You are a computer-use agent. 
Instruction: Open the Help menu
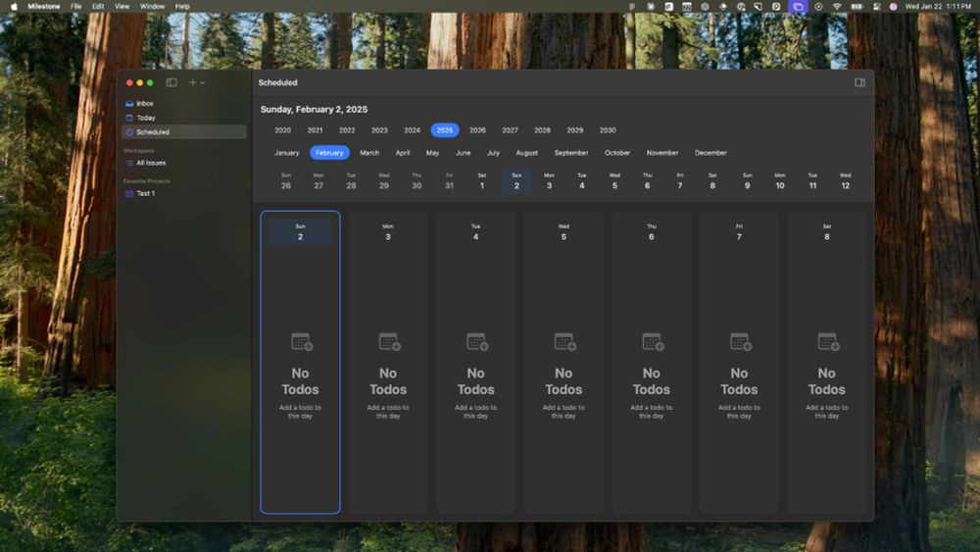tap(182, 6)
